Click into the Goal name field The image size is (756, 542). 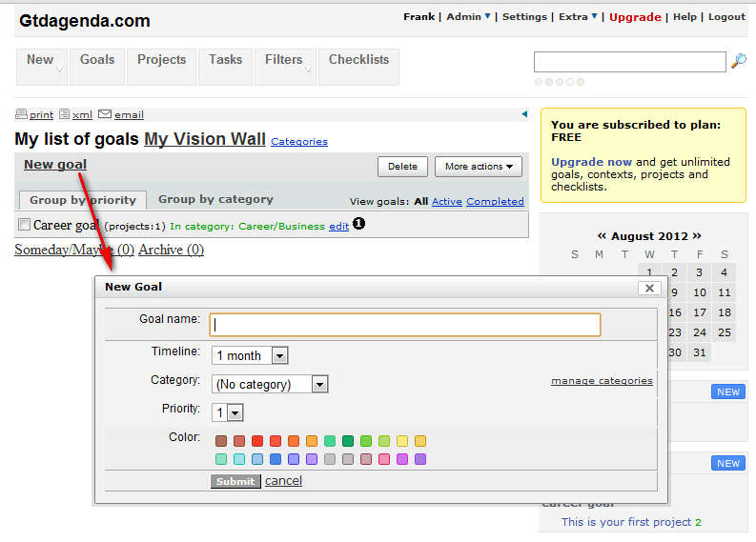[x=405, y=325]
